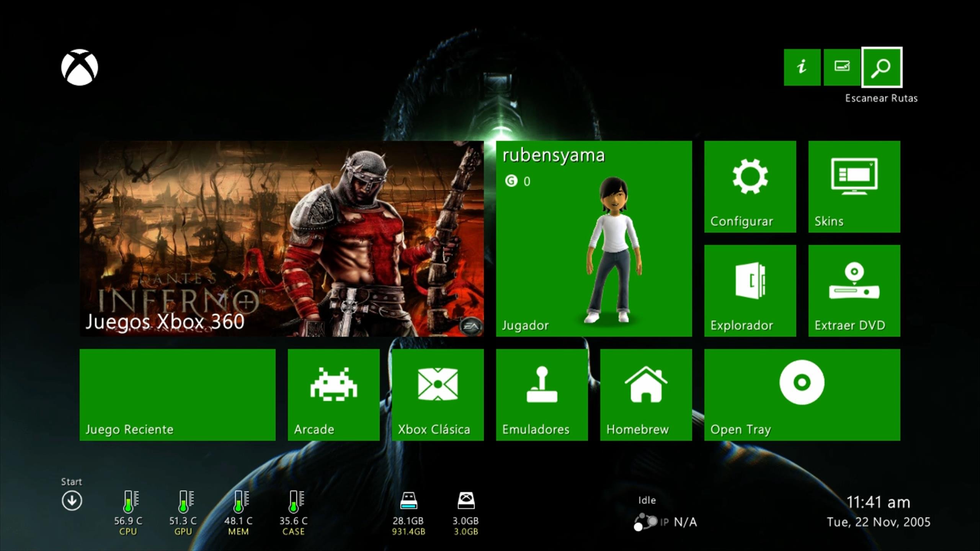Open the rubensyama Jugador profile tile
Image resolution: width=980 pixels, height=551 pixels.
click(594, 239)
